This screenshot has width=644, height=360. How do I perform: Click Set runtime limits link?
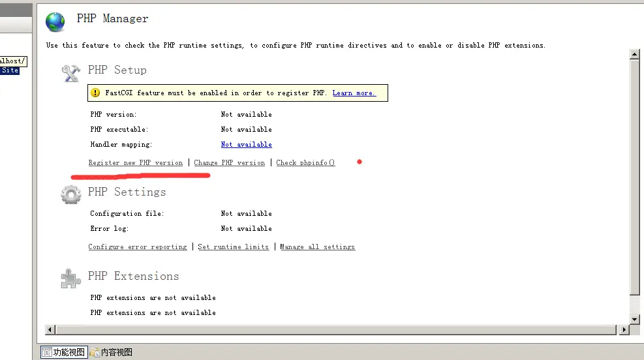234,247
